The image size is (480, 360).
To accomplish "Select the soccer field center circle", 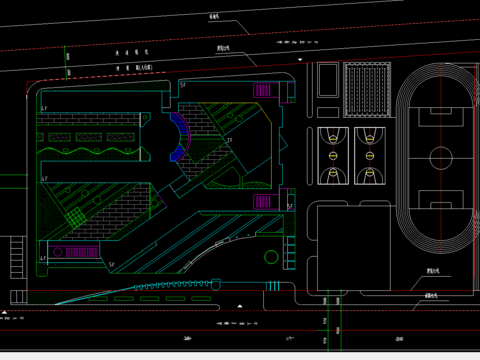I will [x=441, y=158].
